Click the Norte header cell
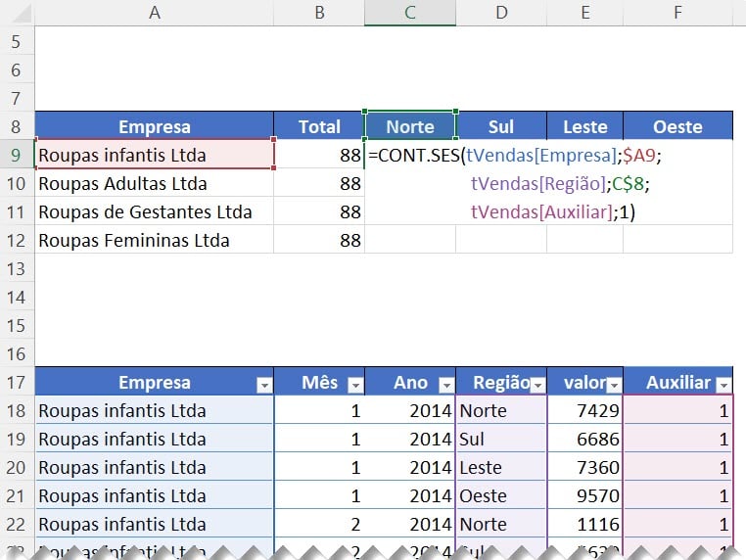 point(409,126)
